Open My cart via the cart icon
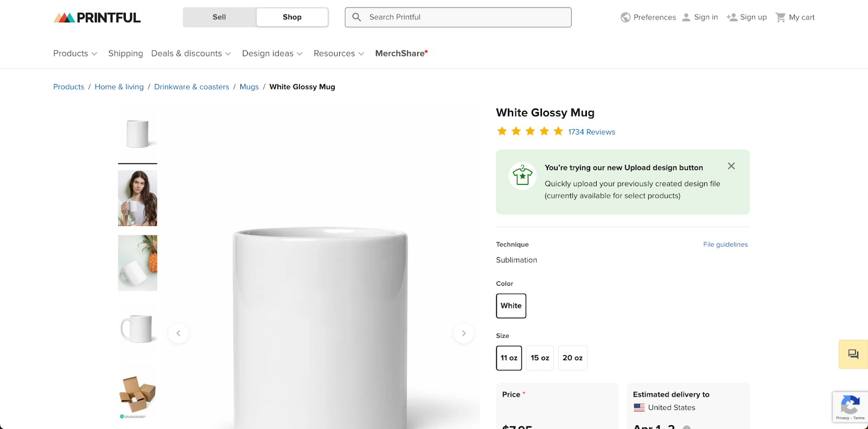This screenshot has height=429, width=868. click(781, 17)
